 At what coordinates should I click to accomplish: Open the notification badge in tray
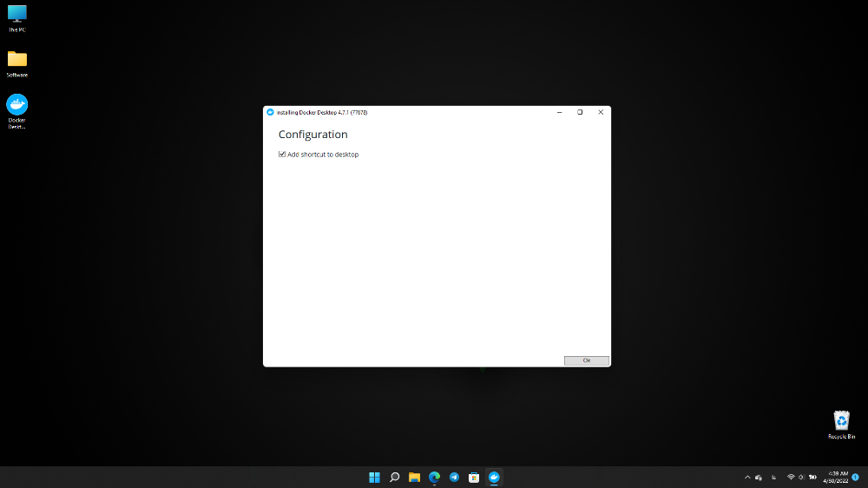click(855, 478)
